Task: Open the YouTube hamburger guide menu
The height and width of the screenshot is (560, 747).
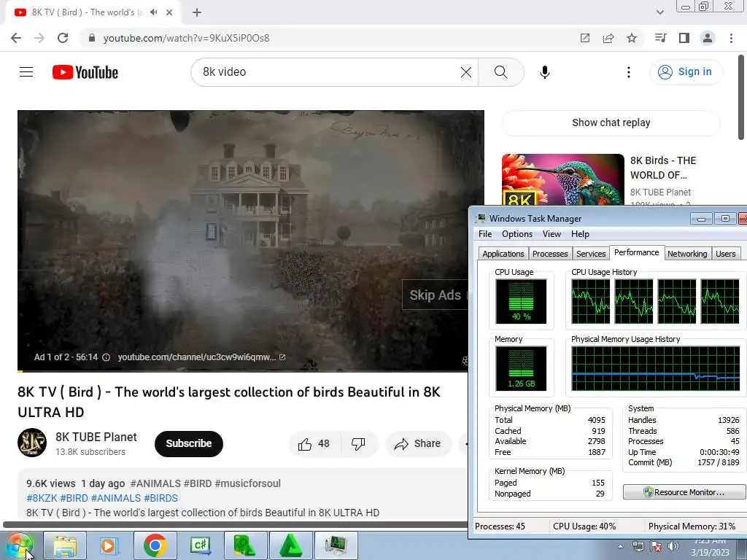Action: pyautogui.click(x=26, y=72)
